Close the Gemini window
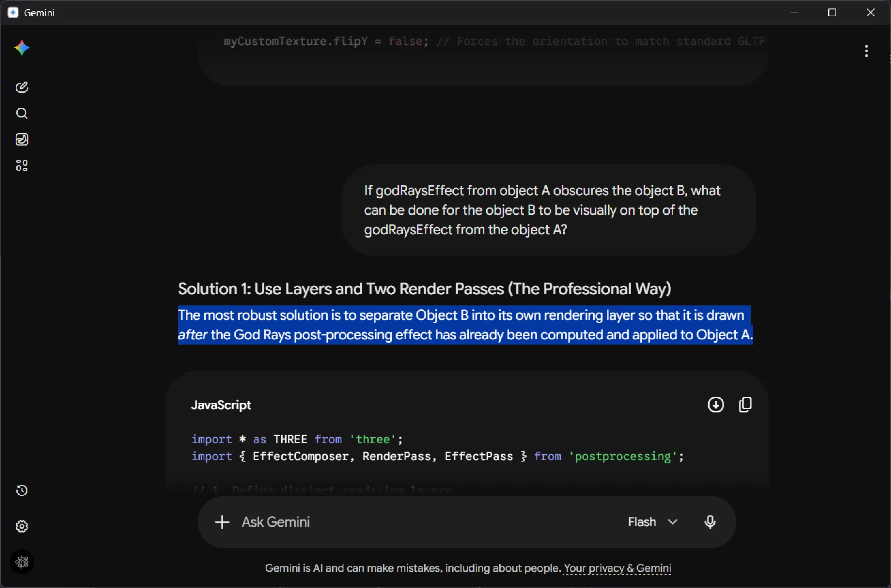891x588 pixels. 870,13
